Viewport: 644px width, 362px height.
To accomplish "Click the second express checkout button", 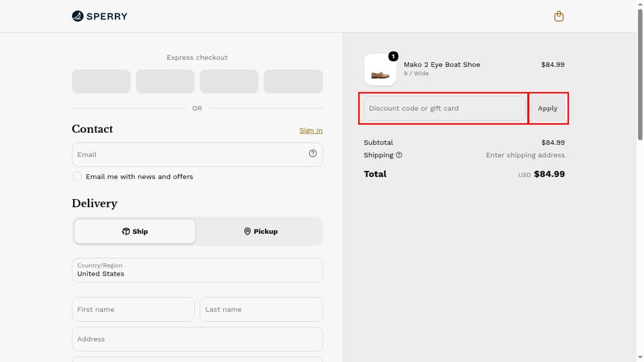I will [165, 81].
